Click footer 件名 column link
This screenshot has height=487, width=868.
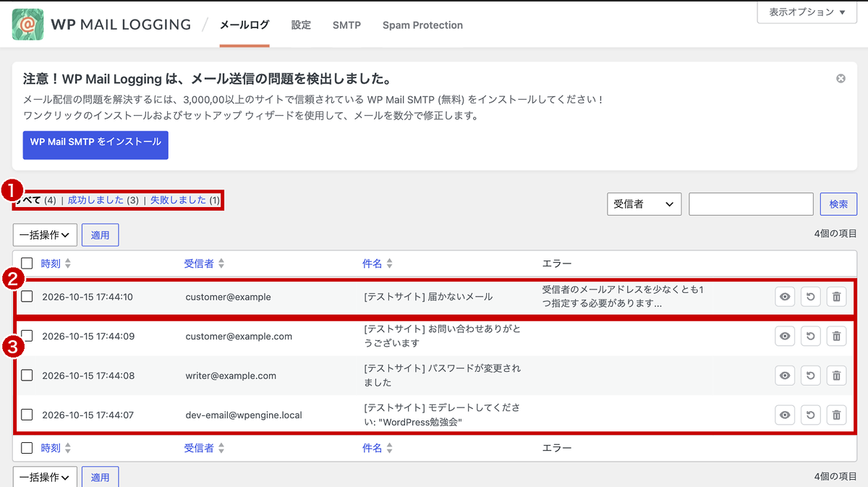click(x=372, y=449)
